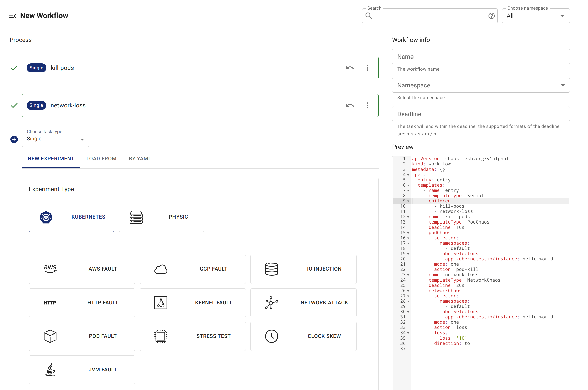The width and height of the screenshot is (588, 390).
Task: Open the three-dot menu for network-loss
Action: [367, 105]
